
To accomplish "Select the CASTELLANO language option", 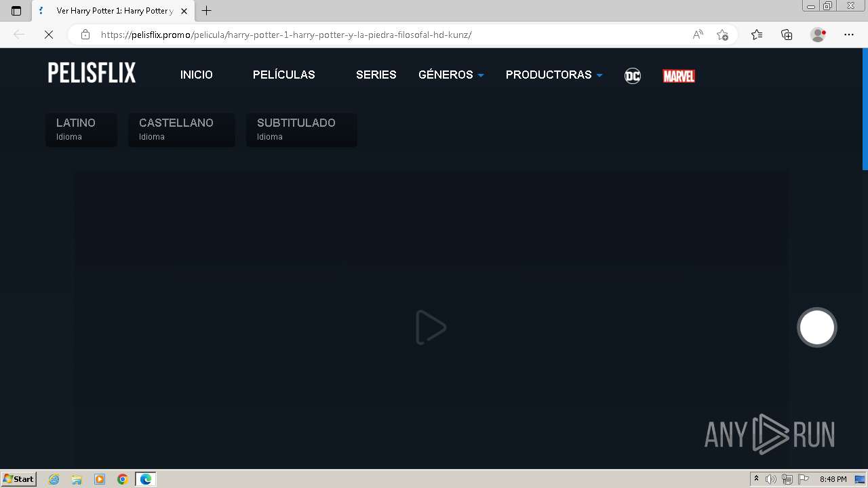I will pyautogui.click(x=182, y=129).
